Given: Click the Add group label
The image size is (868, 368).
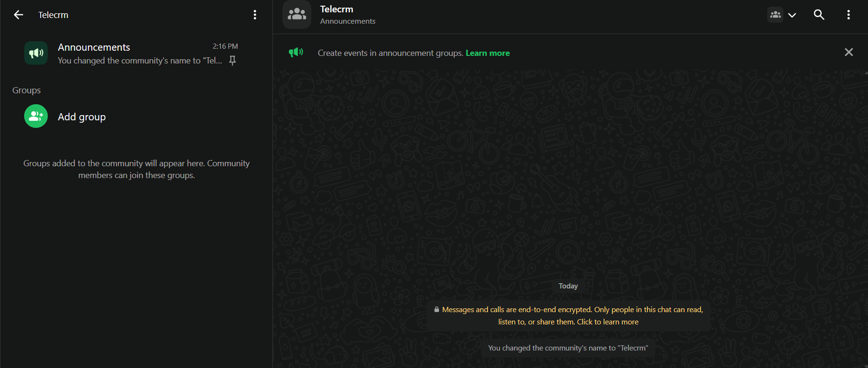Looking at the screenshot, I should coord(82,117).
